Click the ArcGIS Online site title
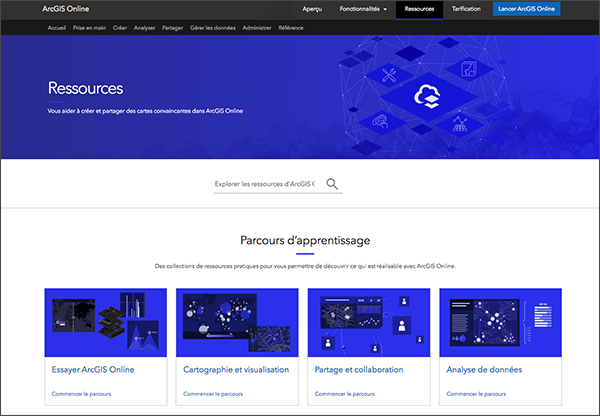The width and height of the screenshot is (600, 416). pos(65,9)
